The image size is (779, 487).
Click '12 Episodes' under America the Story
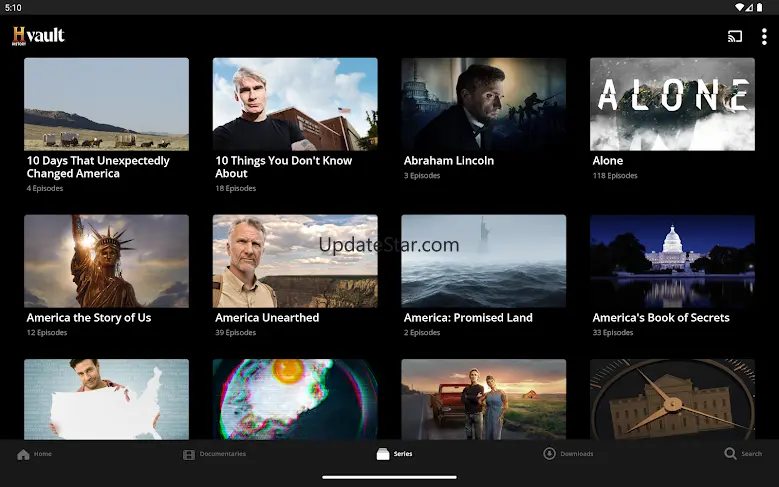click(x=47, y=332)
